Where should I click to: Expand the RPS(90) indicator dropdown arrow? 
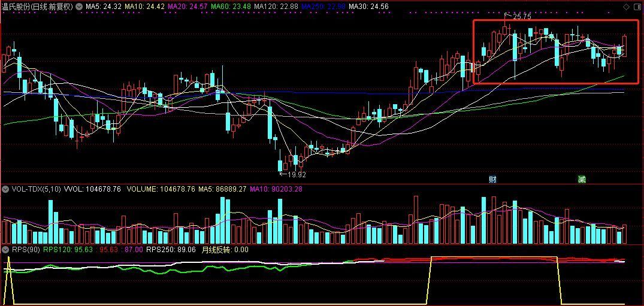5,250
